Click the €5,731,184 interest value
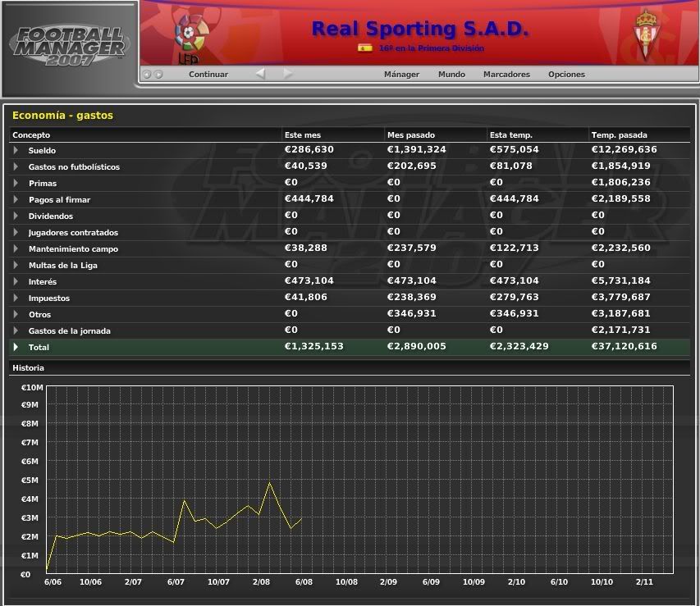The image size is (700, 606). point(620,280)
